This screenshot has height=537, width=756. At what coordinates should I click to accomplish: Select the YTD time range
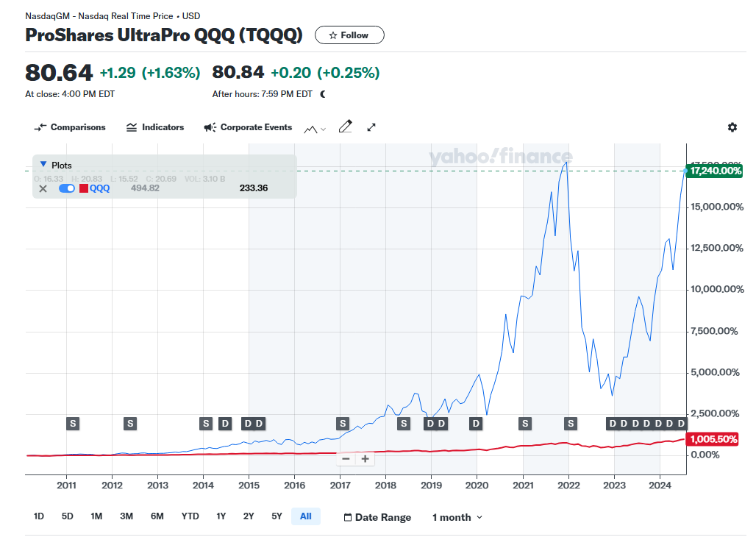[190, 516]
